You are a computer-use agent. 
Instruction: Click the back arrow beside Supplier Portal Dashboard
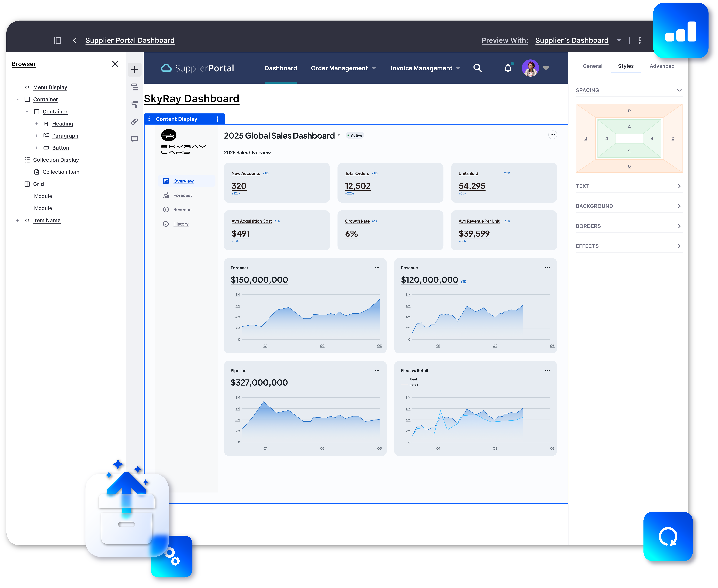coord(75,40)
